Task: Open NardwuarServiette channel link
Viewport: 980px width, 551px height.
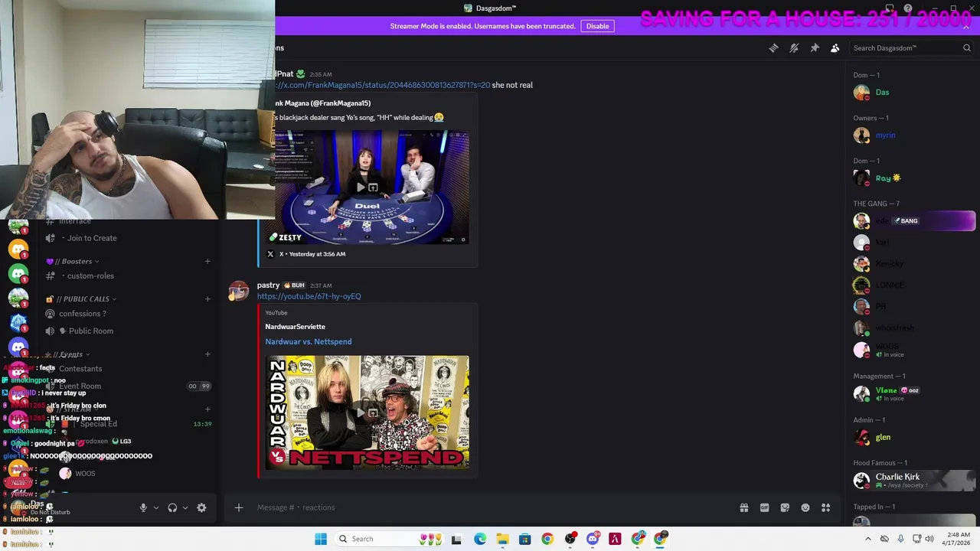Action: 295,327
